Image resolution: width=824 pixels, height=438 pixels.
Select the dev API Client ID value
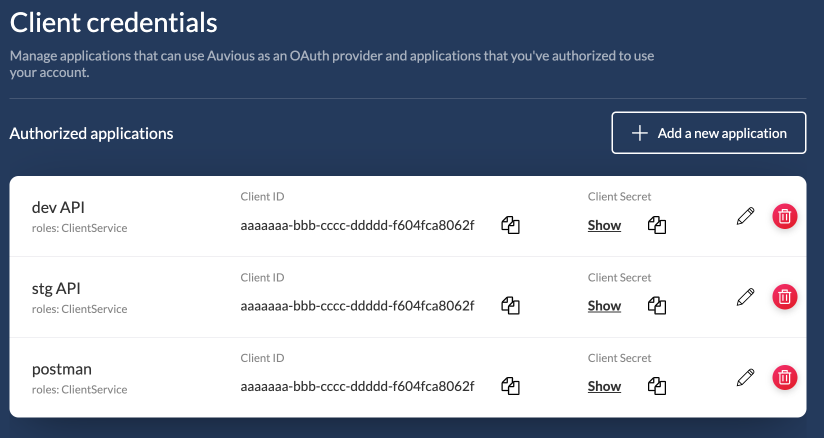click(357, 225)
